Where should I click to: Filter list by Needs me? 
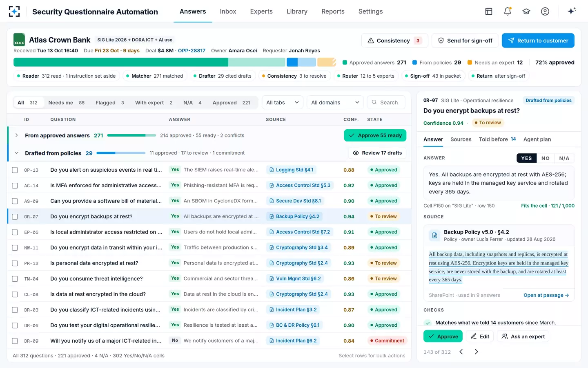[x=67, y=103]
